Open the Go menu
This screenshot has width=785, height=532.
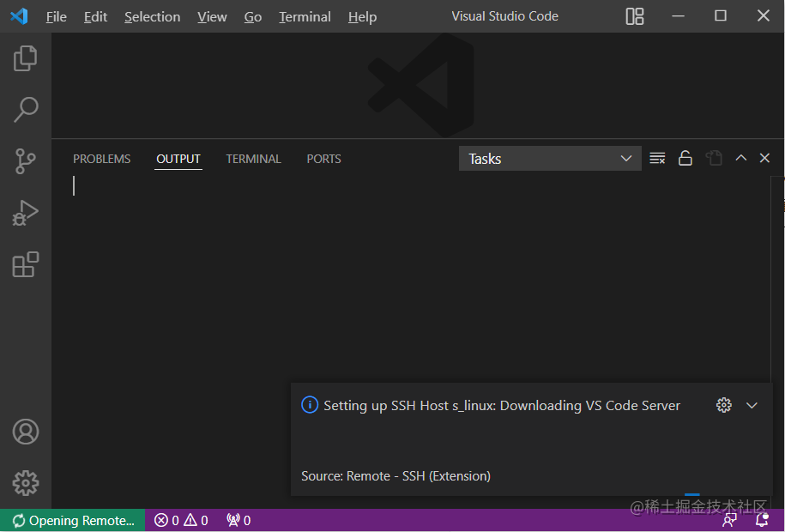[x=253, y=16]
